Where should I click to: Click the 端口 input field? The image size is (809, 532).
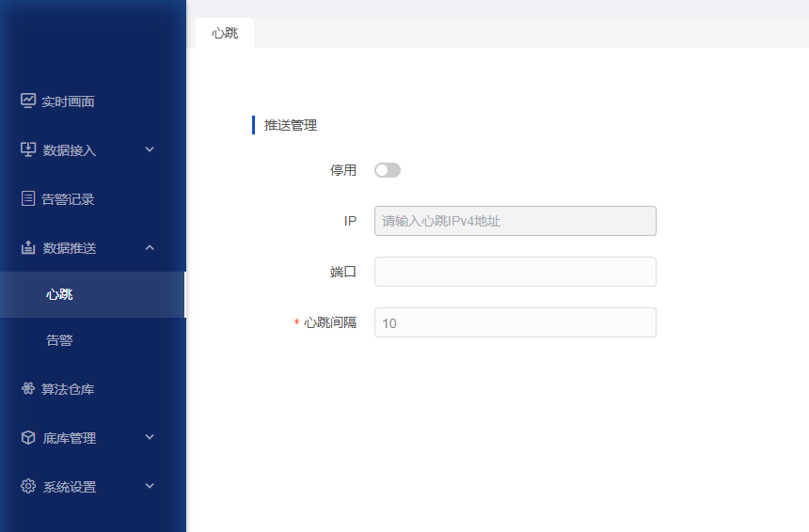515,272
